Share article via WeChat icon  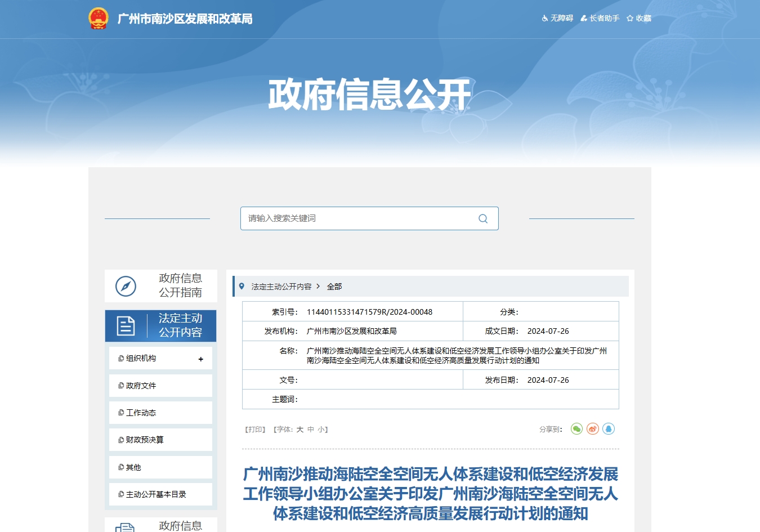[576, 429]
